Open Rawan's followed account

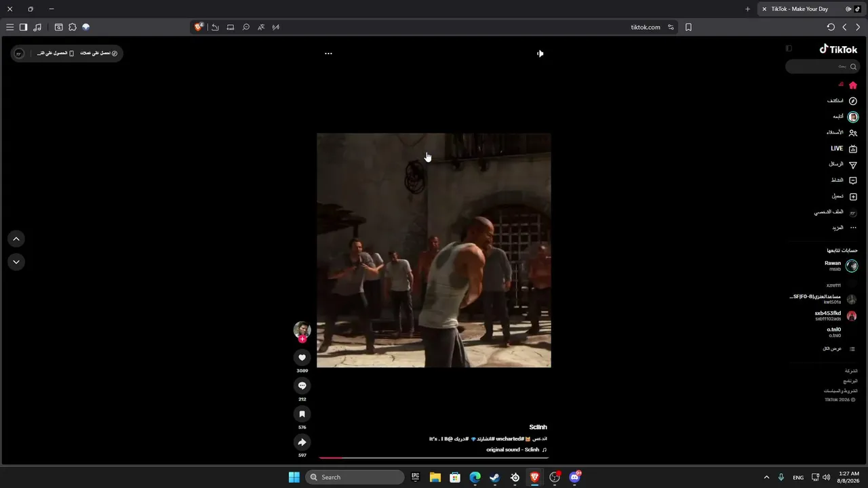click(841, 266)
